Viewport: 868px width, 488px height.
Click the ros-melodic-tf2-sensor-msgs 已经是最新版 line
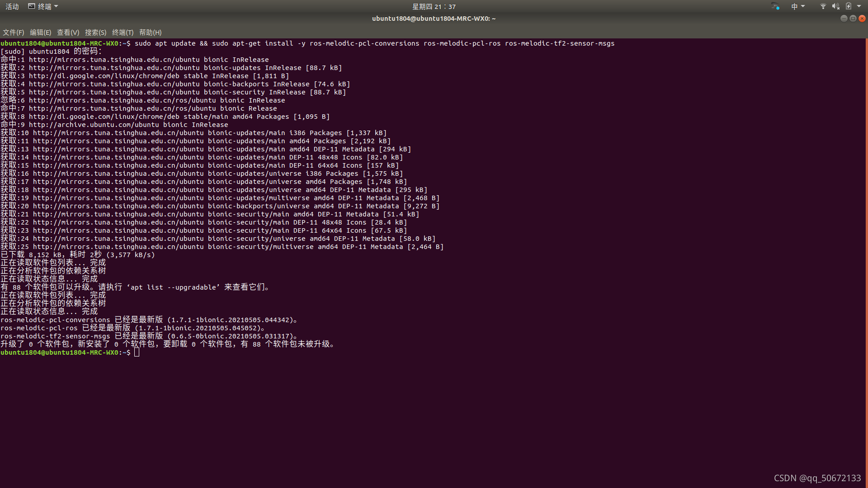click(149, 336)
